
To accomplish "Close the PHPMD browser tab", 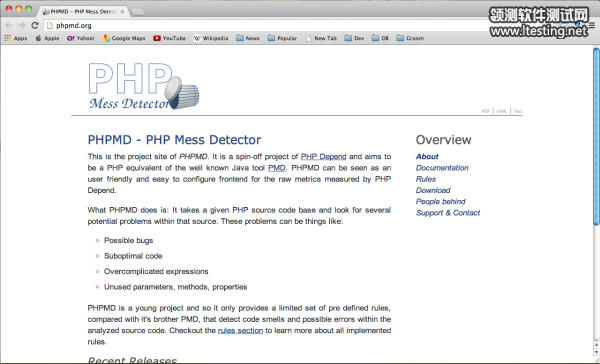I will pos(122,11).
